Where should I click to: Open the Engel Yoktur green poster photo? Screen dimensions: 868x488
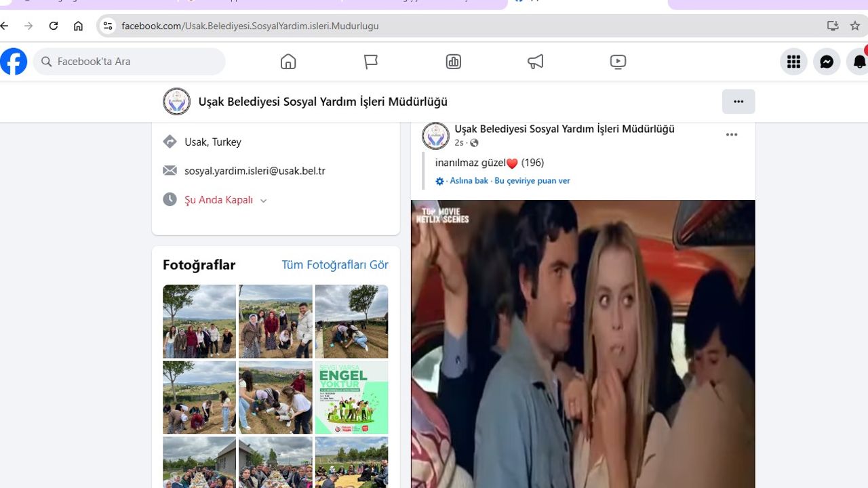click(351, 397)
